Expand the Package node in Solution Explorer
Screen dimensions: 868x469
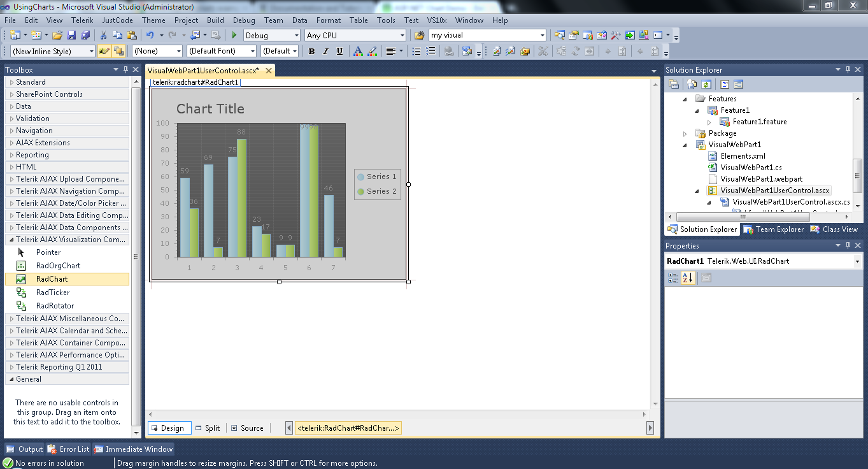tap(685, 134)
